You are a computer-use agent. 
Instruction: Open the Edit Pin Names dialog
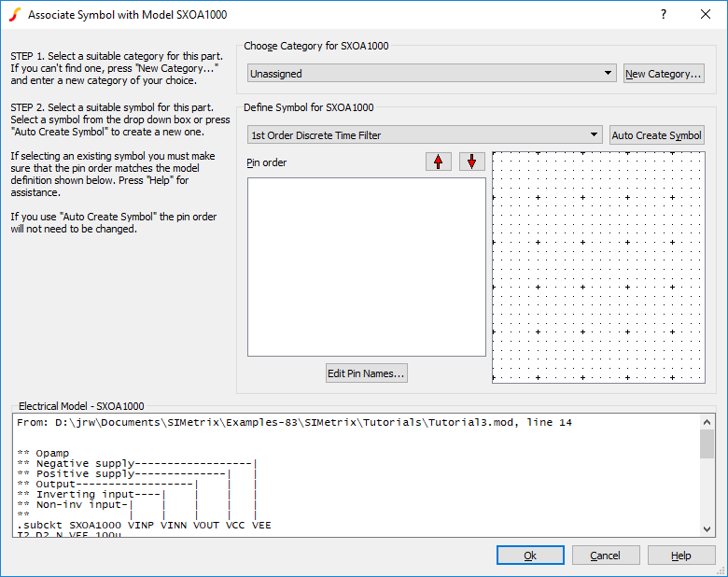(366, 373)
